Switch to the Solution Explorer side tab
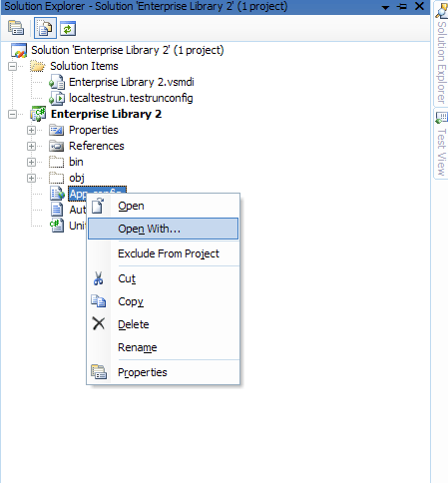This screenshot has width=448, height=483. (441, 53)
